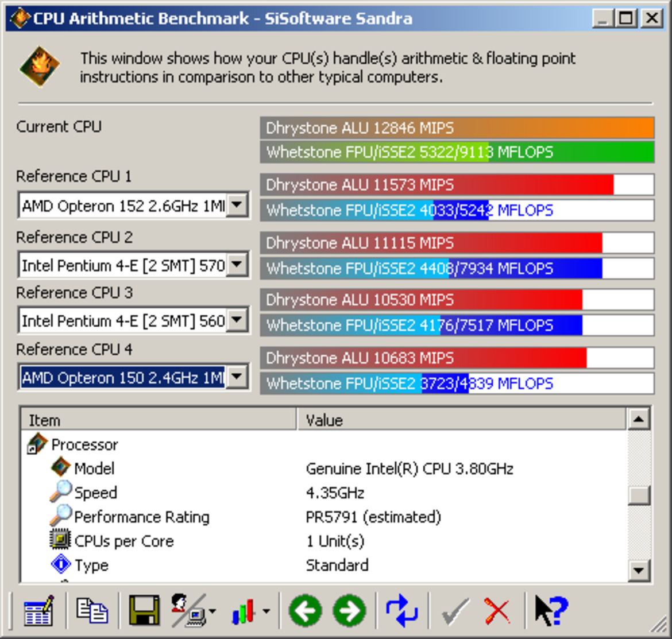
Task: Open Reference CPU 2 dropdown arrow
Action: point(237,264)
